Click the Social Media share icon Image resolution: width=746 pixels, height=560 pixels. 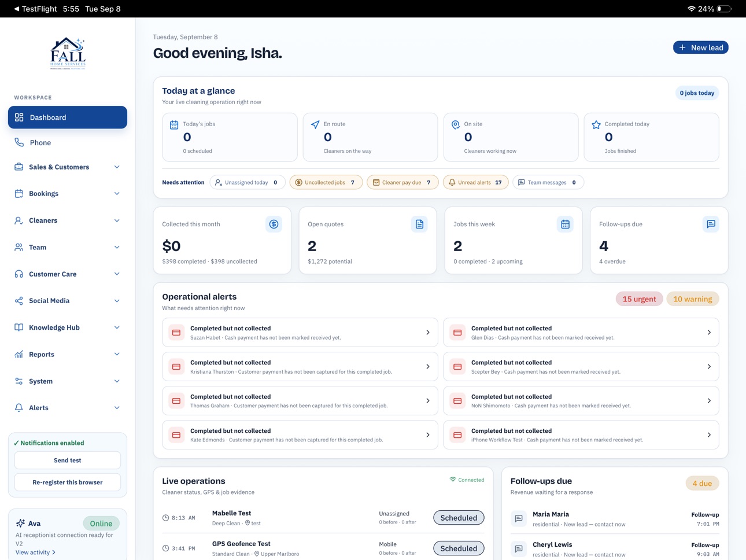pos(19,301)
